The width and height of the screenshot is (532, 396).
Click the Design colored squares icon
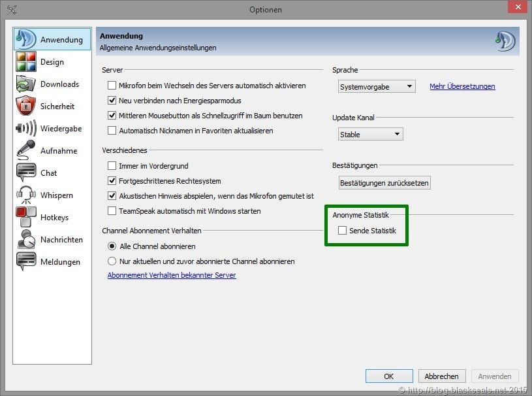pyautogui.click(x=26, y=61)
